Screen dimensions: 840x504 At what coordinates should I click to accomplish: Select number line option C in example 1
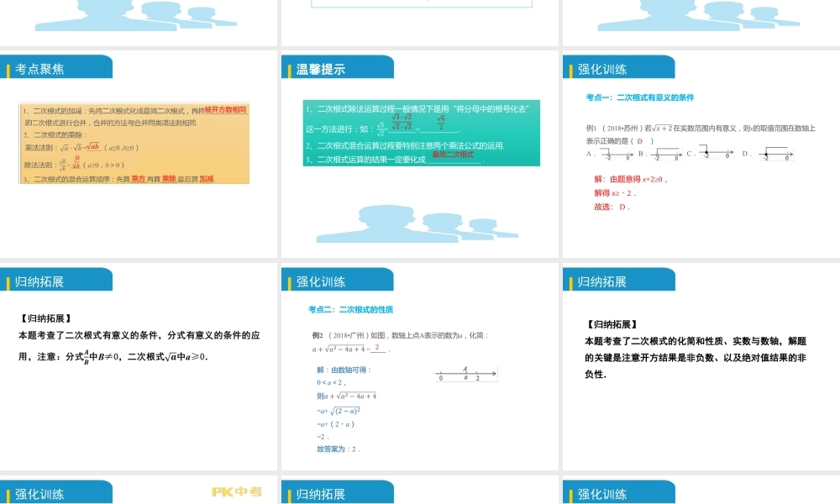pos(717,154)
